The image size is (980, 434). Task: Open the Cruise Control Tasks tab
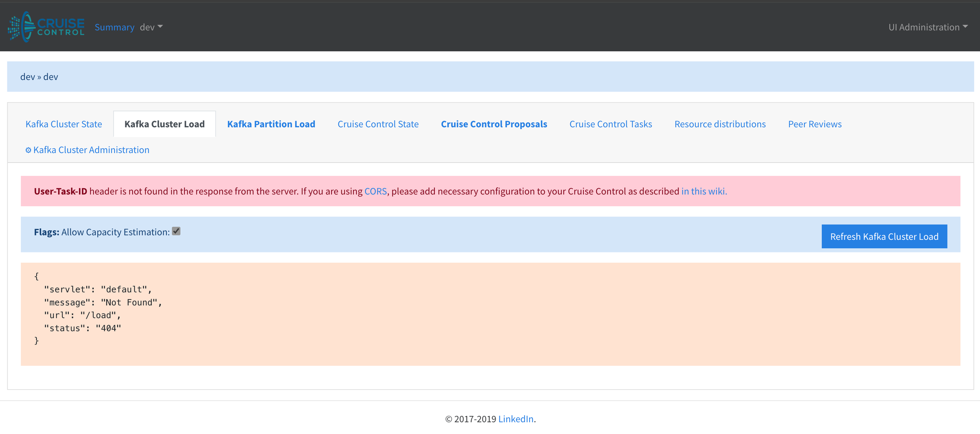pyautogui.click(x=611, y=124)
